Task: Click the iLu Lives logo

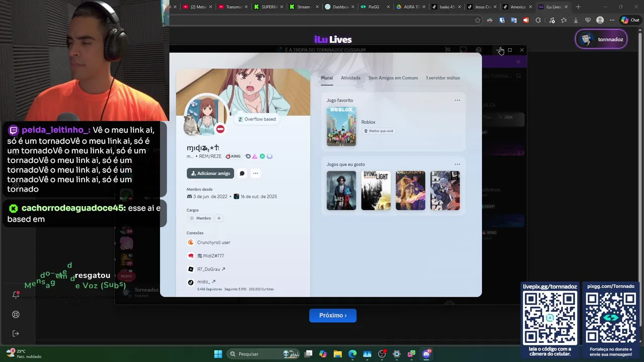Action: coord(333,40)
